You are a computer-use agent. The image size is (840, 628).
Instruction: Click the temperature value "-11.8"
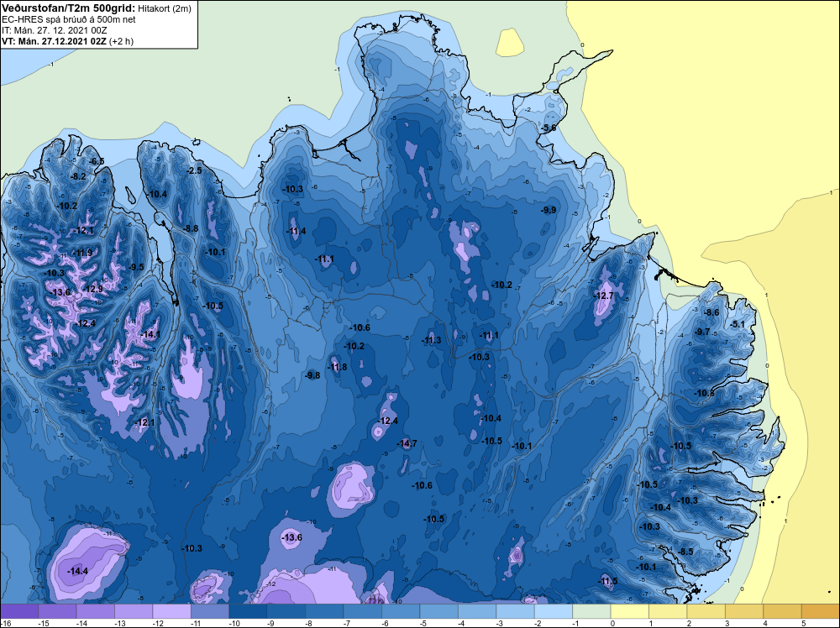coord(337,367)
